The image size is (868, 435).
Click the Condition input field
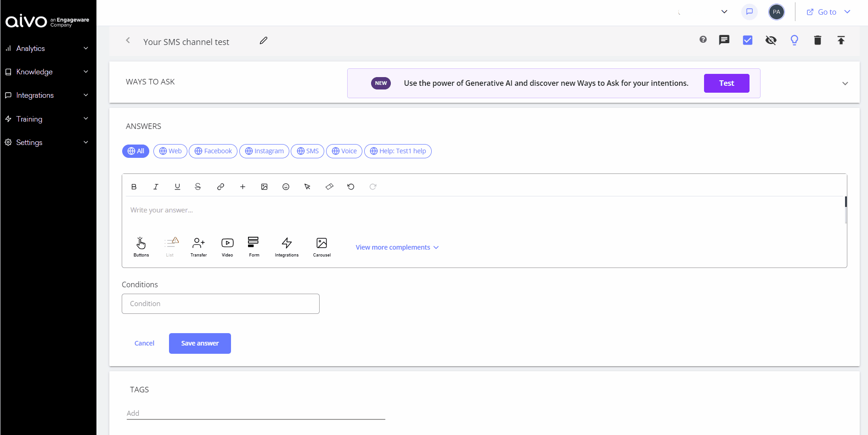(220, 304)
